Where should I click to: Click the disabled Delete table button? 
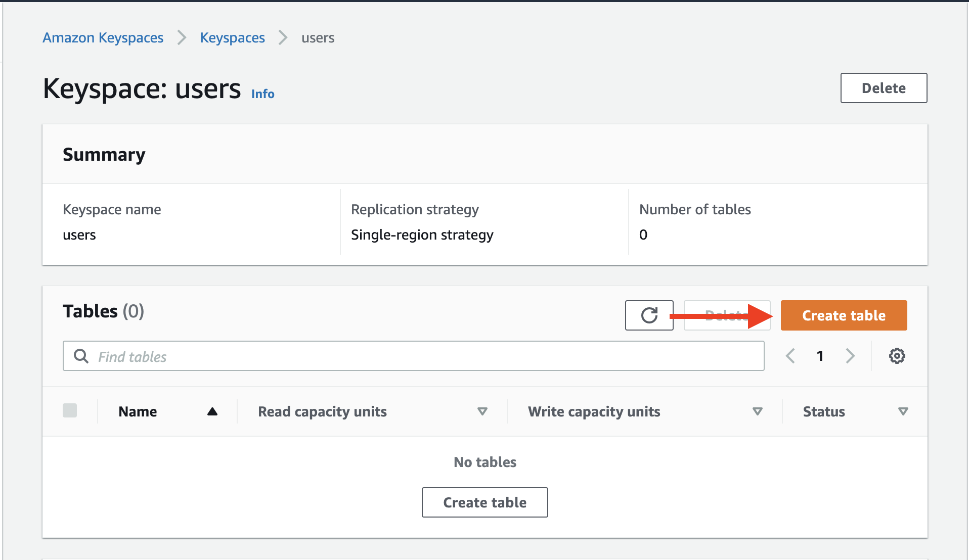pos(727,315)
